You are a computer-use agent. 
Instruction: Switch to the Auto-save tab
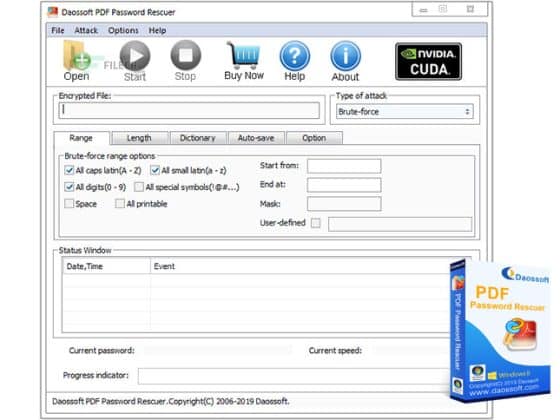click(256, 138)
